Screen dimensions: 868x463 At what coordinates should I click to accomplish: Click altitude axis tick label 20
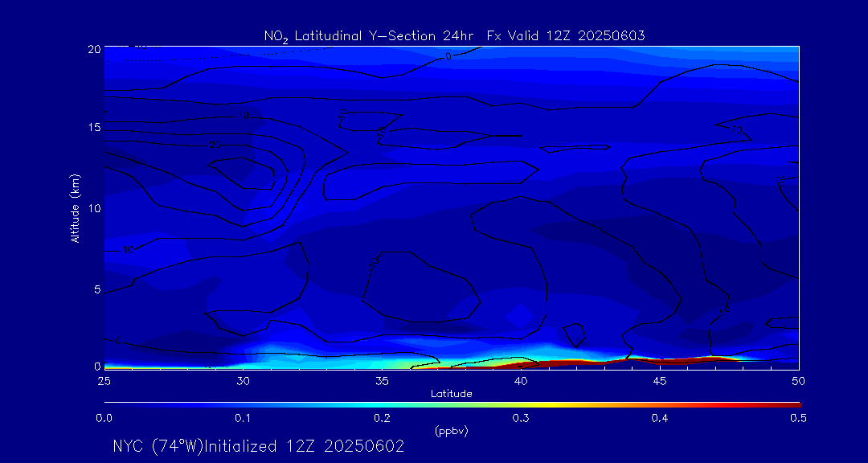click(x=93, y=49)
